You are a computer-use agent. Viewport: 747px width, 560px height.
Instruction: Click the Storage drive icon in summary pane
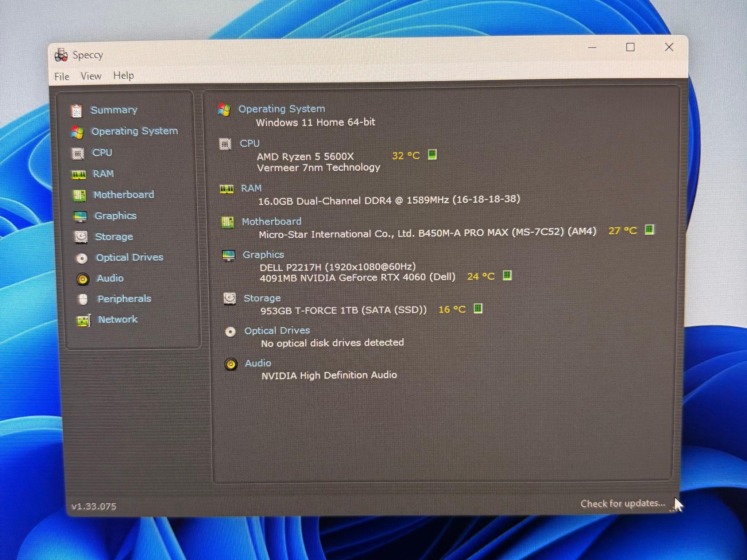coord(230,299)
